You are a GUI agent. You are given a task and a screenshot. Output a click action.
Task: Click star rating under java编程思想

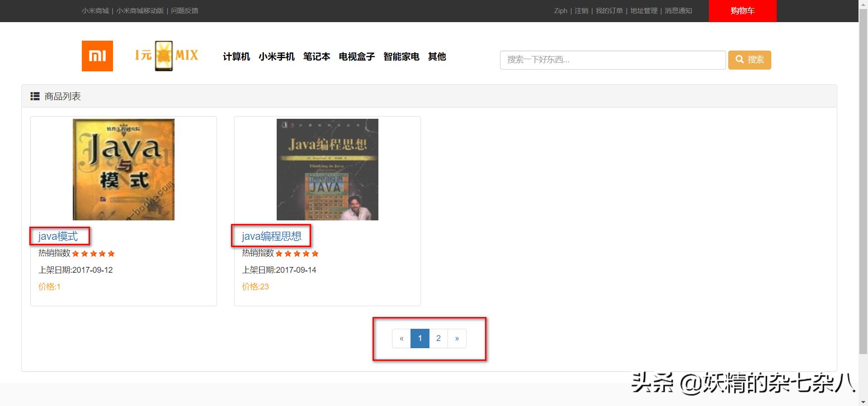point(297,254)
